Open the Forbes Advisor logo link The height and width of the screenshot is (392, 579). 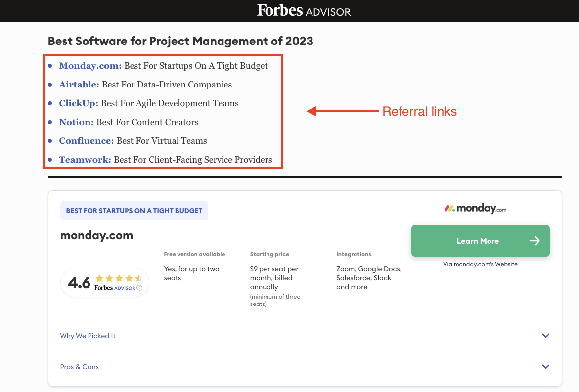point(304,10)
